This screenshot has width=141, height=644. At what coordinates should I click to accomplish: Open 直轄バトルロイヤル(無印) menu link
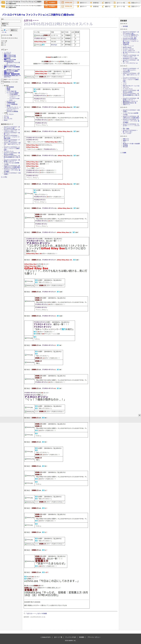click(11, 71)
